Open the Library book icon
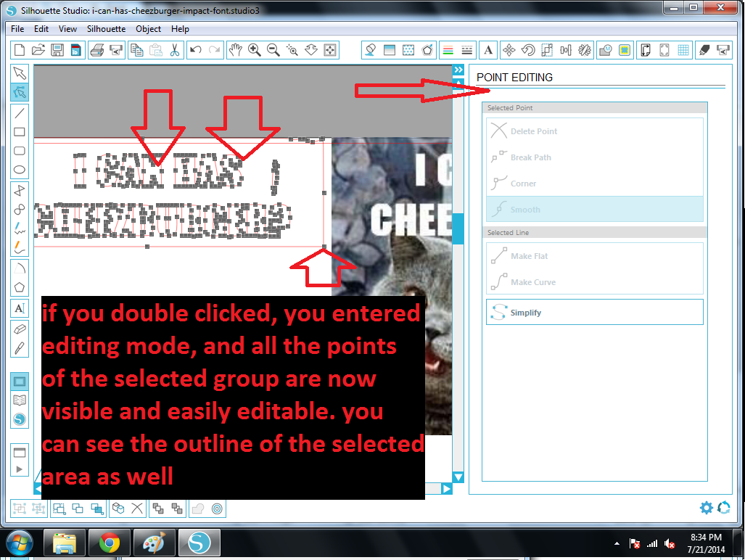The height and width of the screenshot is (560, 745). [20, 400]
